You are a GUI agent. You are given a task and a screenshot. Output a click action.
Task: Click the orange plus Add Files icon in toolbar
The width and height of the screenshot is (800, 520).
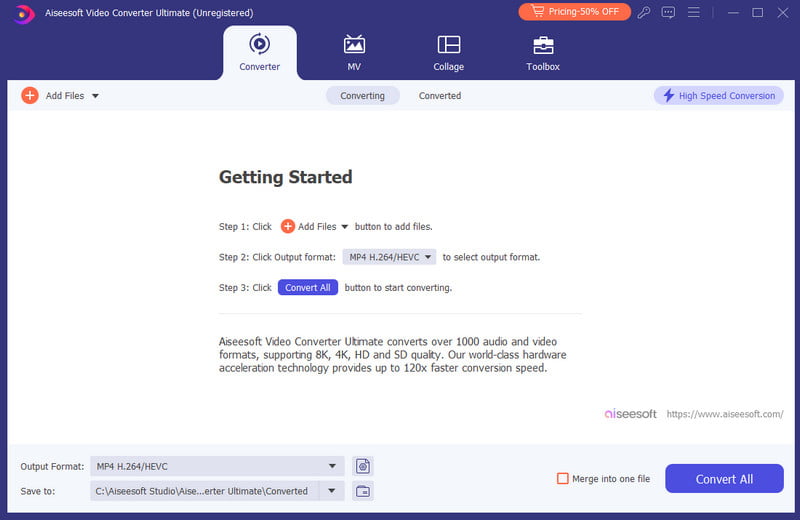(x=30, y=95)
